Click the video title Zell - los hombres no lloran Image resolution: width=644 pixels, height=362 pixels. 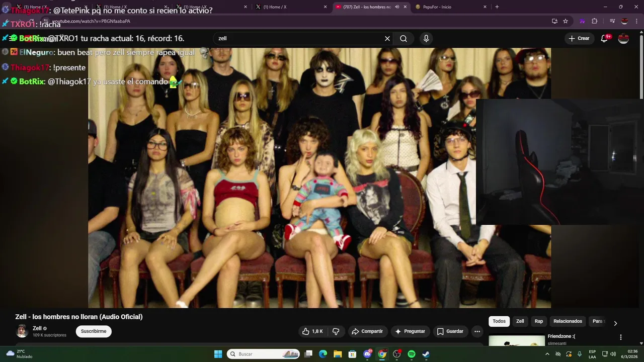(79, 317)
